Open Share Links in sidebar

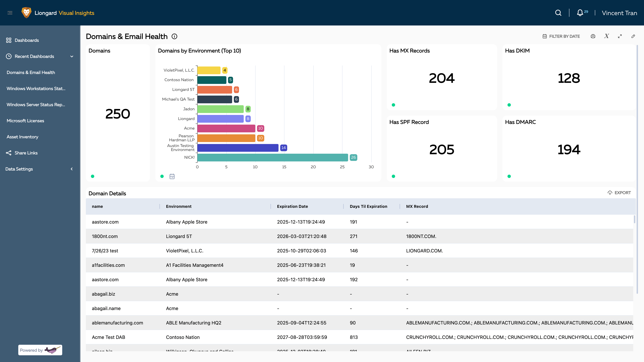point(26,153)
